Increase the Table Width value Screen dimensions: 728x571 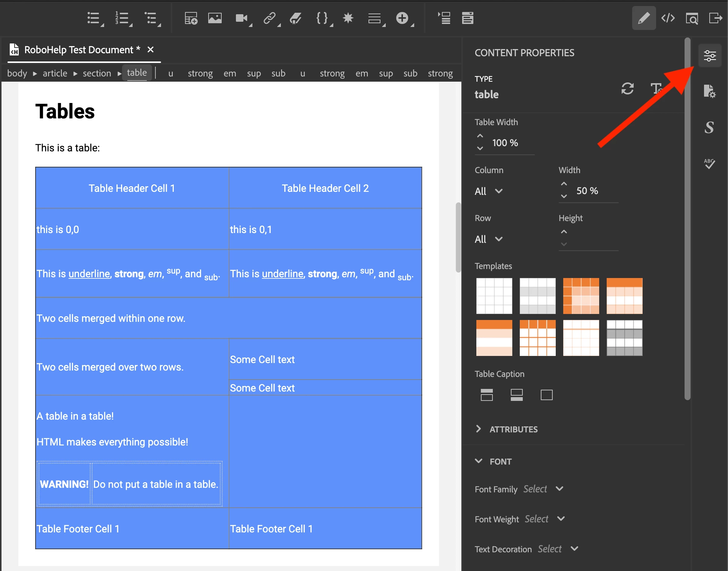(x=480, y=136)
